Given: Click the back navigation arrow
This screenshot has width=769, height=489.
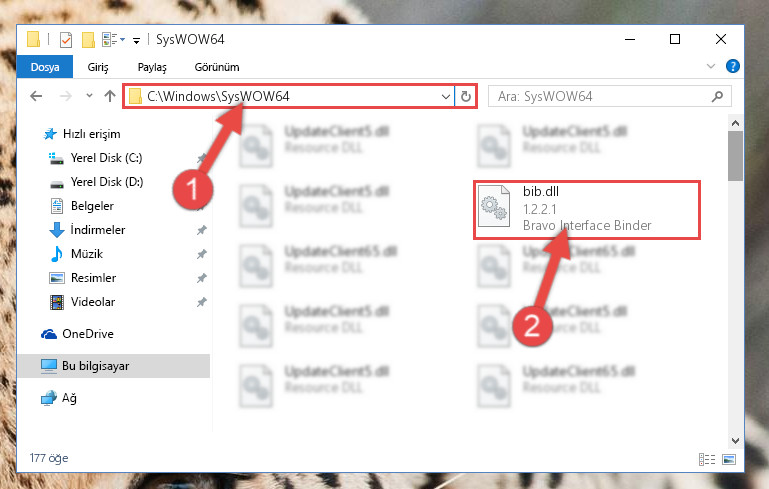Looking at the screenshot, I should pyautogui.click(x=36, y=96).
